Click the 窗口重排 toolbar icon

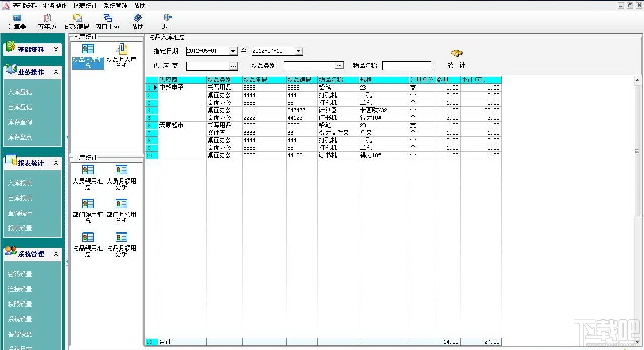[x=108, y=22]
